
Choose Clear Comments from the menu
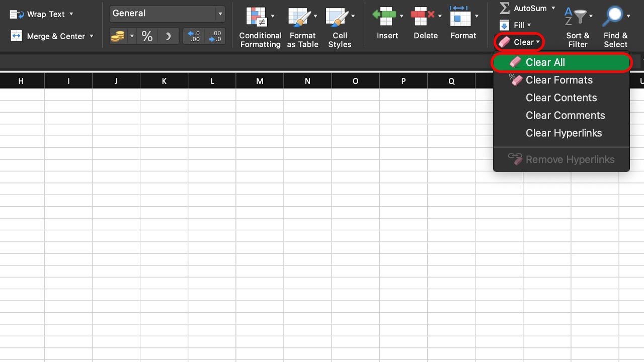561,115
